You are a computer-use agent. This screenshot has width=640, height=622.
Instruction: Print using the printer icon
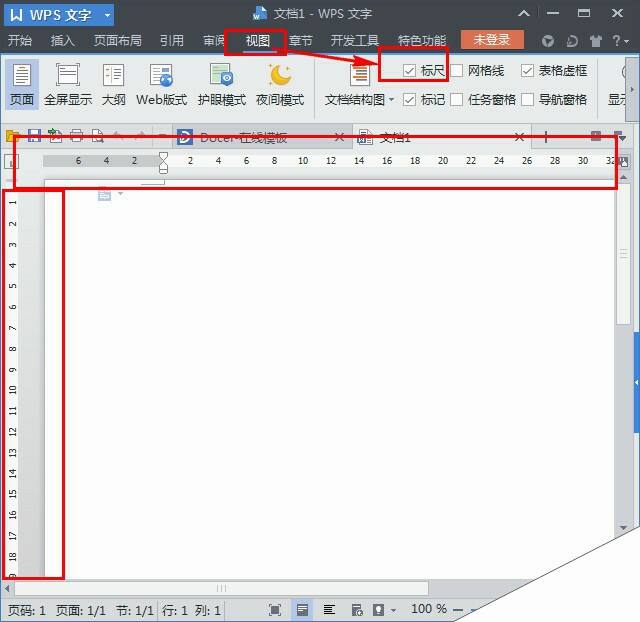[76, 136]
